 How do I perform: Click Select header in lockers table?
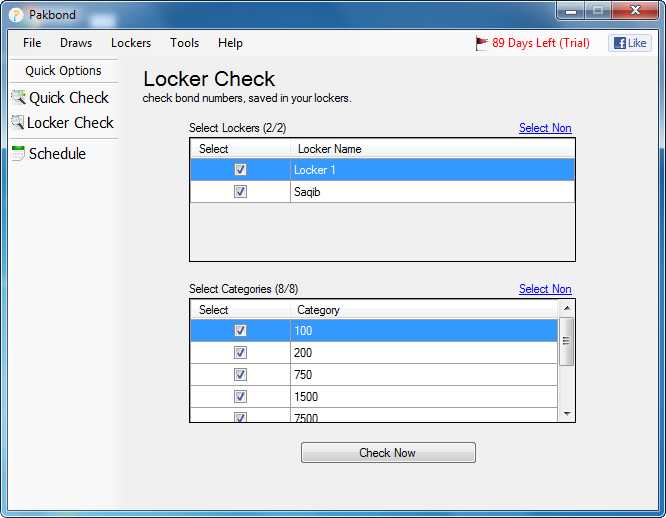(240, 149)
